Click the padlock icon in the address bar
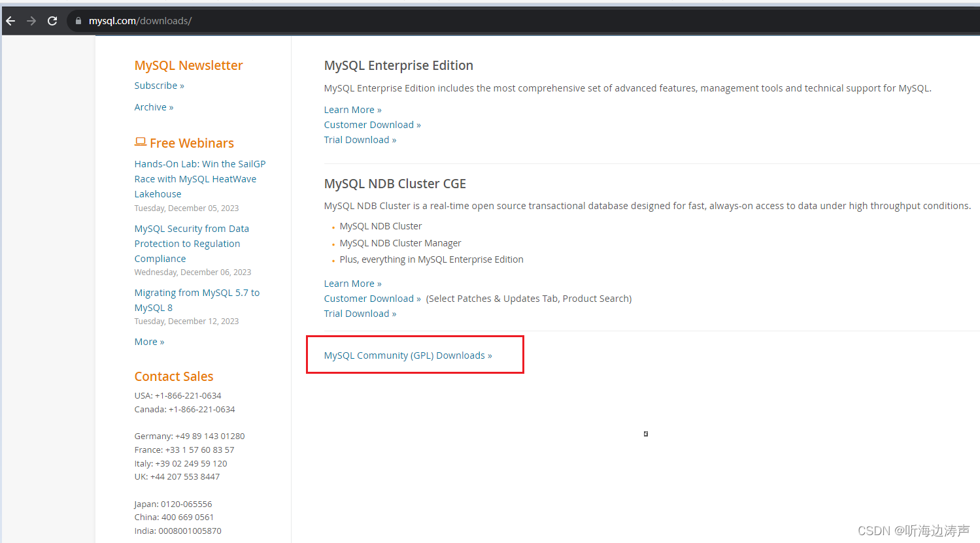The width and height of the screenshot is (980, 543). click(78, 20)
